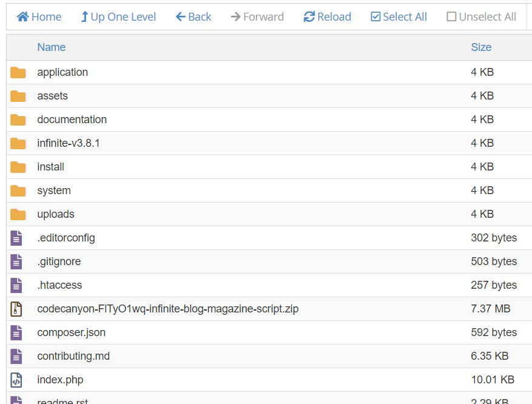This screenshot has height=404, width=532.
Task: Select the contributing.md file name
Action: 73,356
